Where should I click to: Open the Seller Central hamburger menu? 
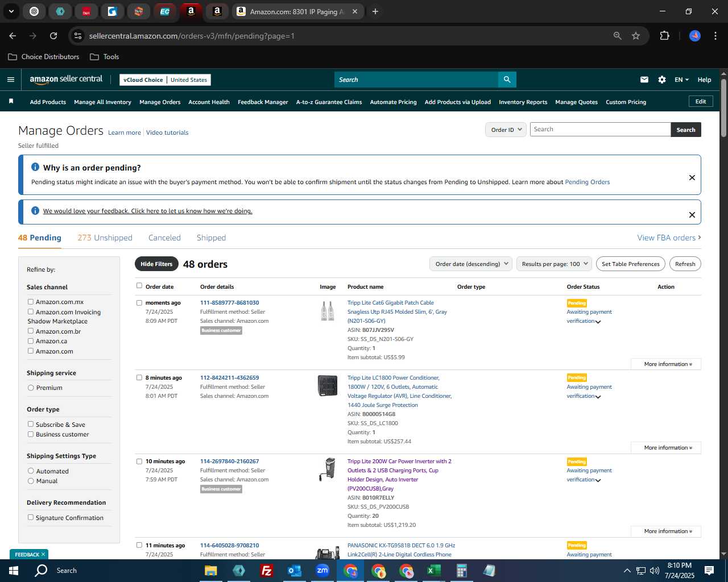[x=10, y=80]
